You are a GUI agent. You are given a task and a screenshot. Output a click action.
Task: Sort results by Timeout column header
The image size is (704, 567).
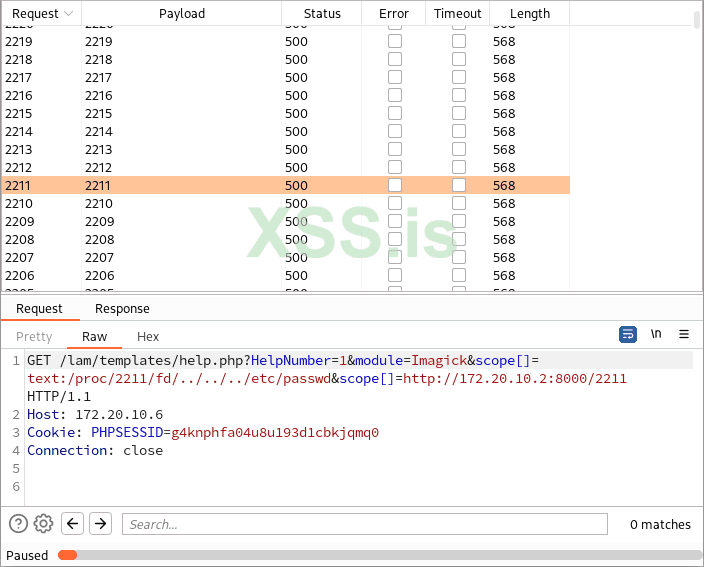[x=458, y=13]
